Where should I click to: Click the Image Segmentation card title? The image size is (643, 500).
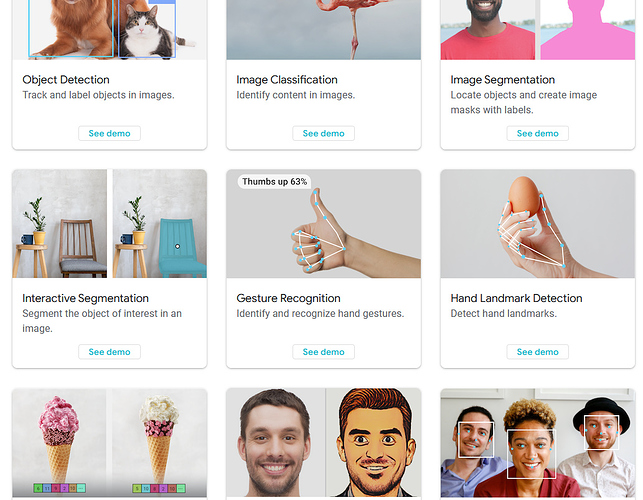click(503, 80)
